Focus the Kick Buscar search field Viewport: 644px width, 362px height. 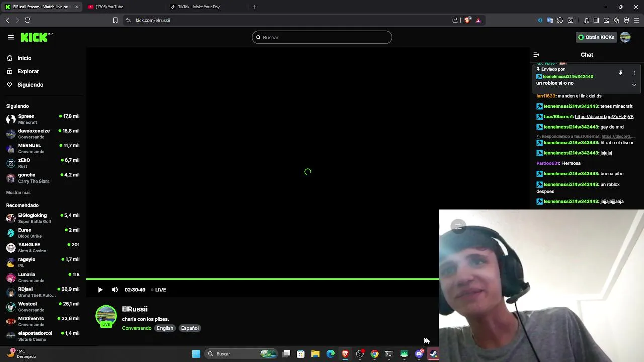(322, 37)
